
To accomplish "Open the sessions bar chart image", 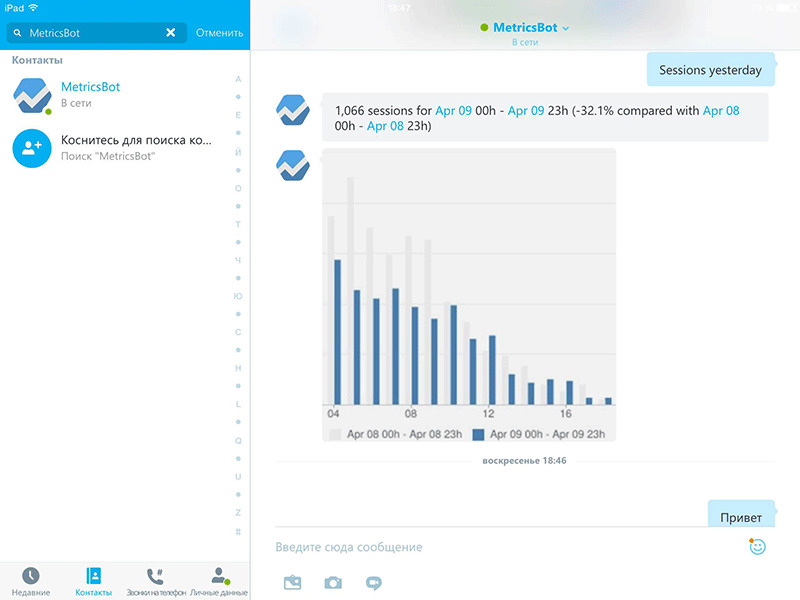I will pos(469,295).
